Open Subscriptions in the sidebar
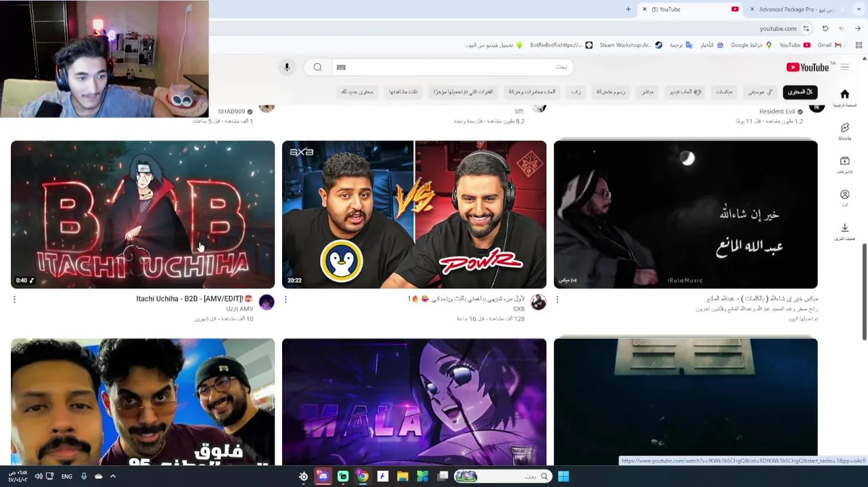 pos(844,165)
